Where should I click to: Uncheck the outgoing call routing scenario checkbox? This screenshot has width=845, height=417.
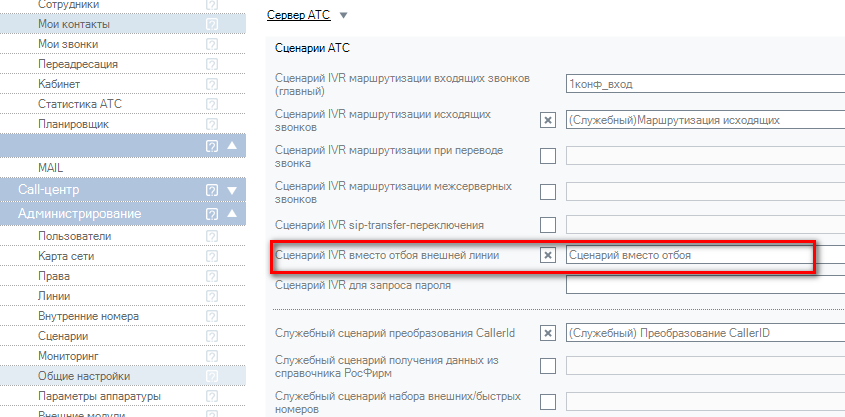547,120
